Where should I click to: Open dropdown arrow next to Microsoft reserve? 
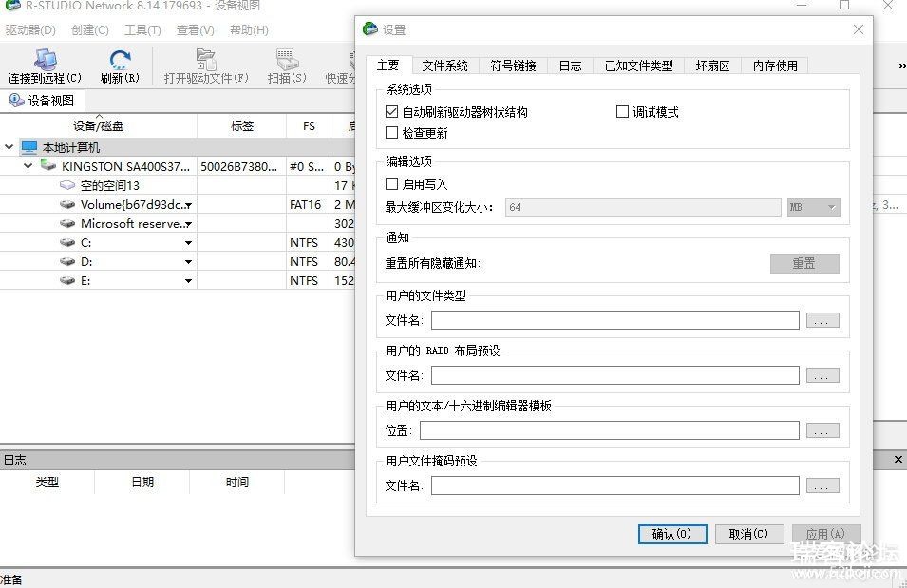(x=189, y=224)
